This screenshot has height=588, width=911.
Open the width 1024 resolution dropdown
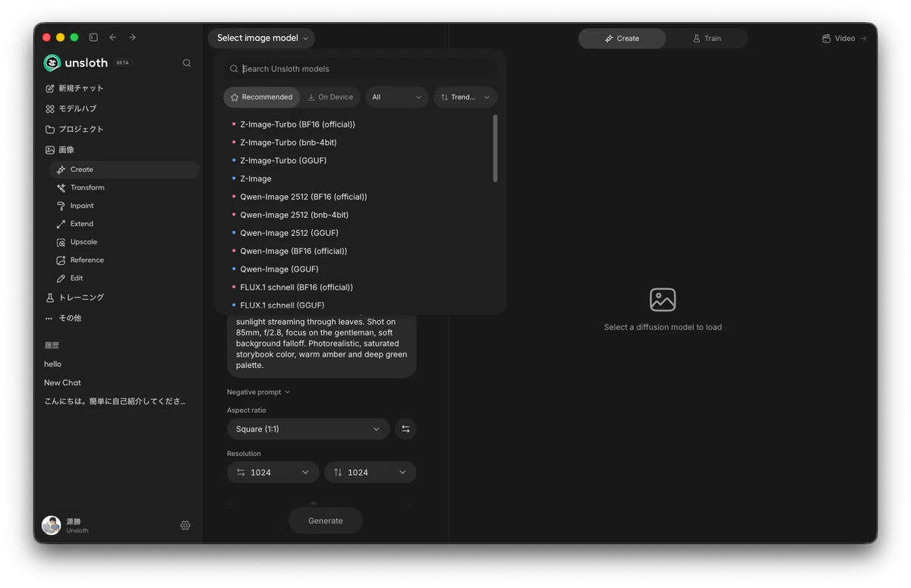(273, 472)
